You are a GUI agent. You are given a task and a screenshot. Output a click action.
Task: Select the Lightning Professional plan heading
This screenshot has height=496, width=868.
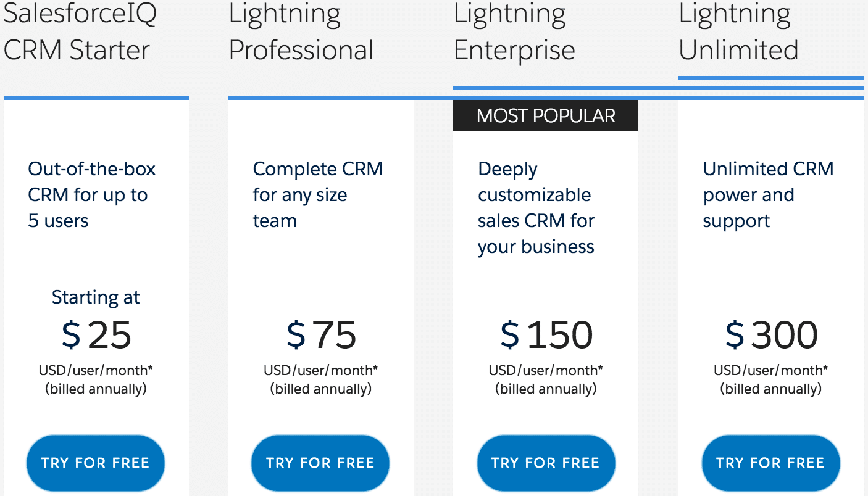pyautogui.click(x=301, y=32)
